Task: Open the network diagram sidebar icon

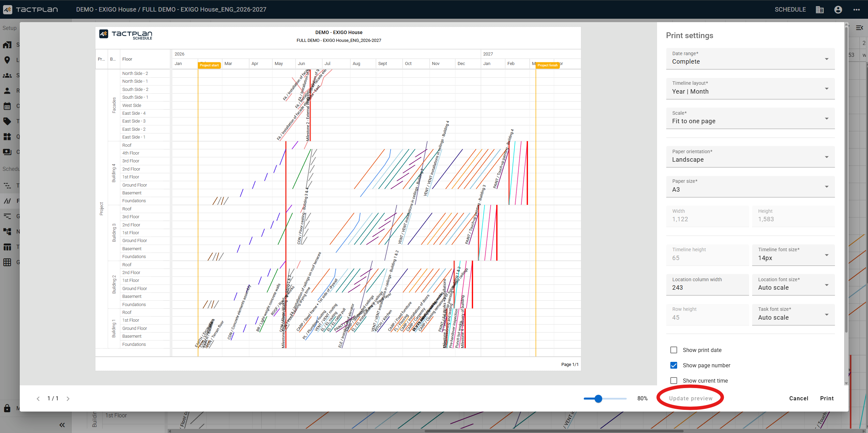Action: tap(7, 231)
